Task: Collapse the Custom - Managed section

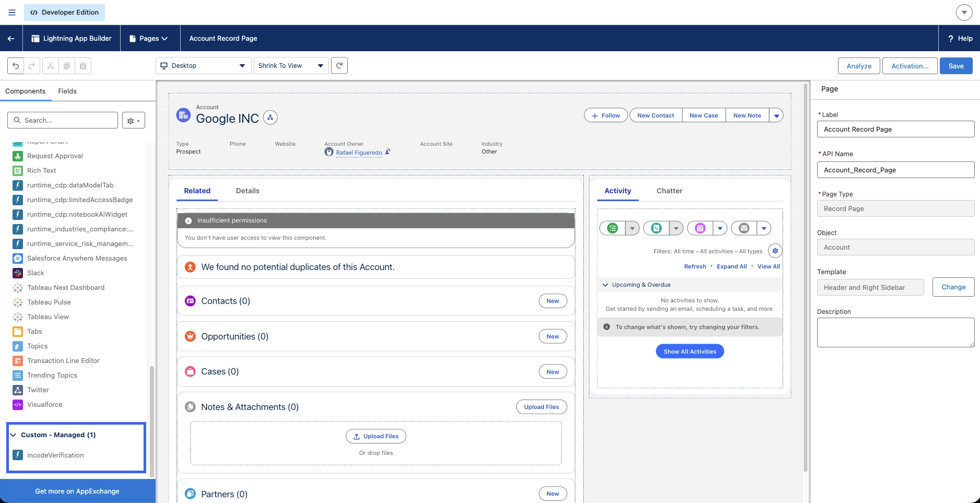Action: 14,435
